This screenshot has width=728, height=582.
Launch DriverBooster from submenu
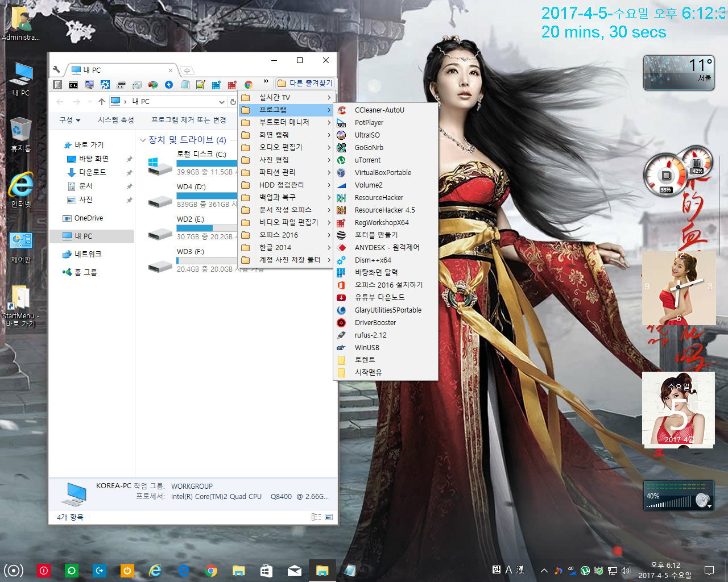pyautogui.click(x=386, y=323)
